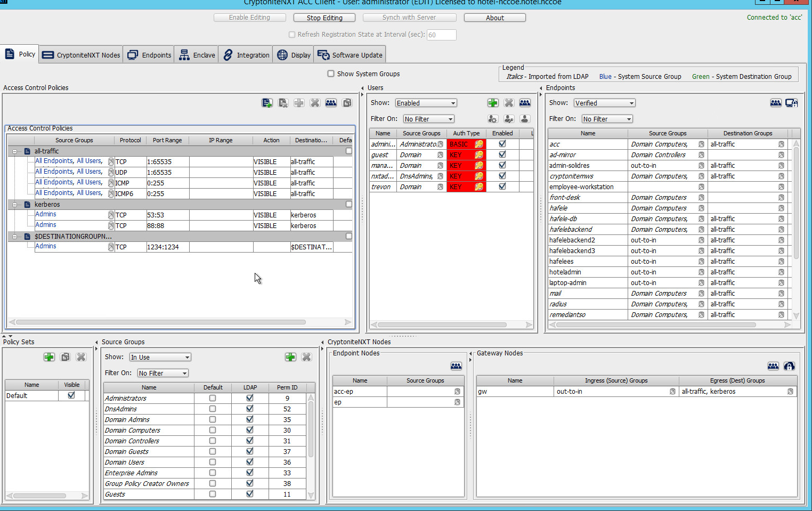Switch to the Policy tab
The height and width of the screenshot is (511, 812).
(20, 54)
